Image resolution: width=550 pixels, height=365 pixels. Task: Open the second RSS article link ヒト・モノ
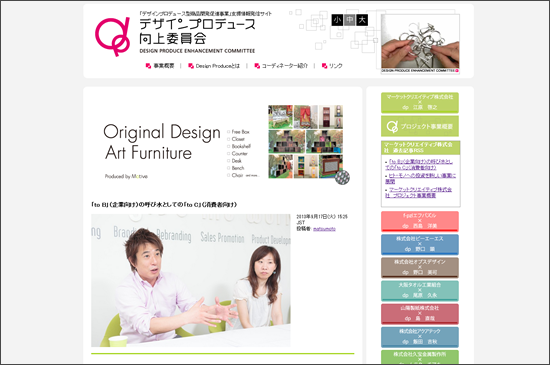[420, 178]
